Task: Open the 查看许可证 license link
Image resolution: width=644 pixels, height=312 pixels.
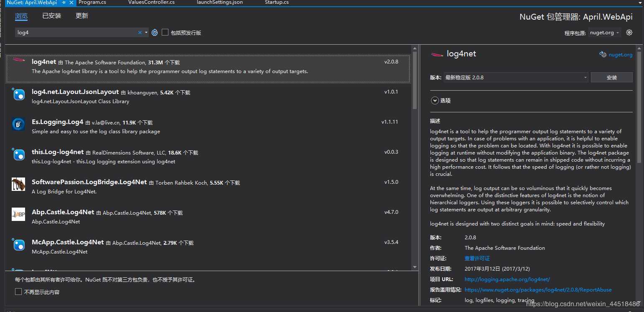Action: tap(477, 259)
